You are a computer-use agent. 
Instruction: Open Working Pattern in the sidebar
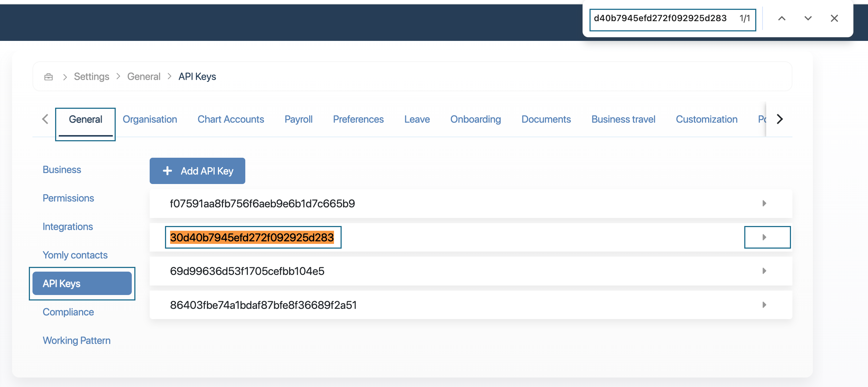(x=76, y=341)
